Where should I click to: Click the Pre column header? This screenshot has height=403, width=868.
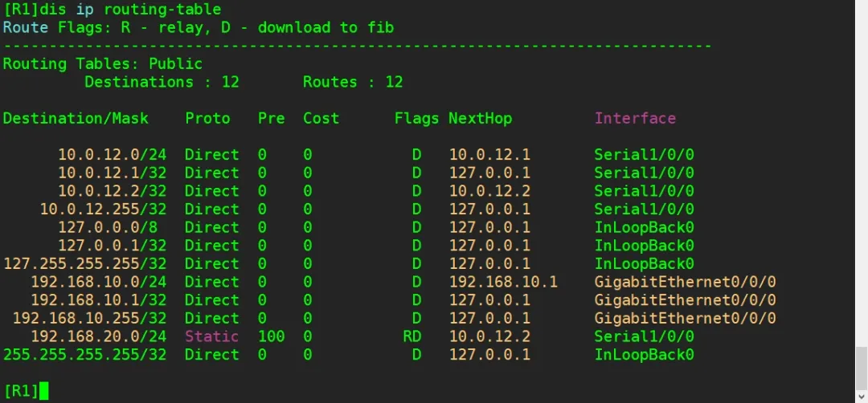271,118
